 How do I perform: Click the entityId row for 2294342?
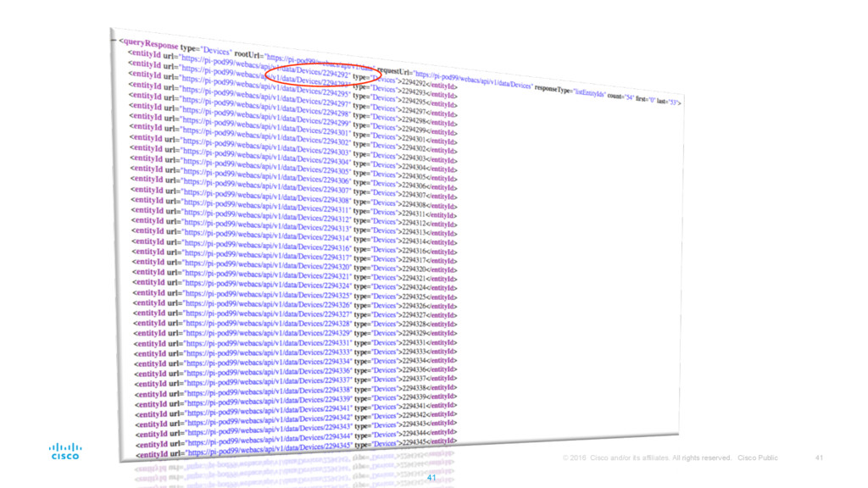[298, 419]
